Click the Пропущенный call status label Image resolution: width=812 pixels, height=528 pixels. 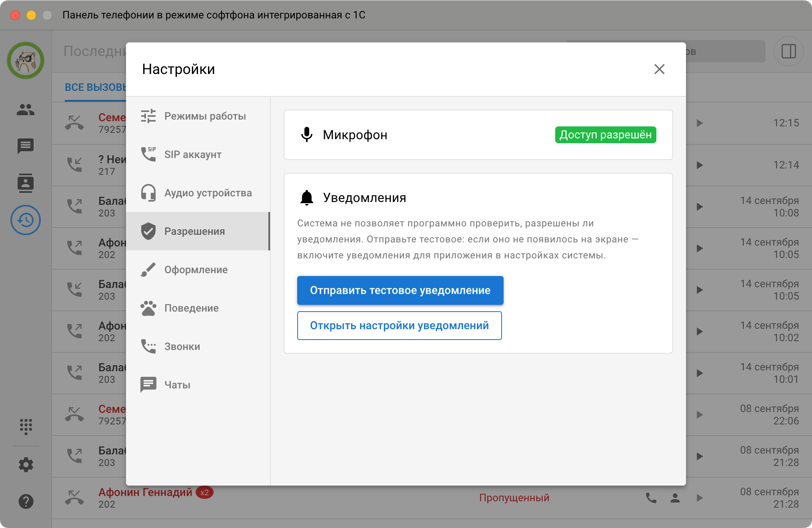coord(514,498)
